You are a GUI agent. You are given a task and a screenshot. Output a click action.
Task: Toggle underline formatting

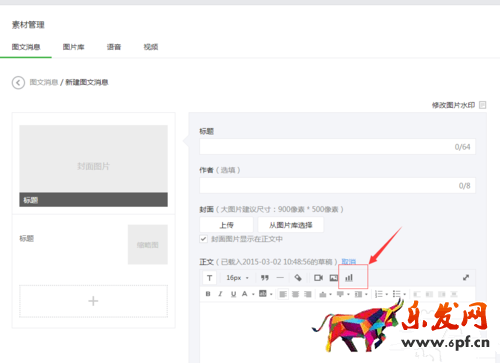pos(233,294)
